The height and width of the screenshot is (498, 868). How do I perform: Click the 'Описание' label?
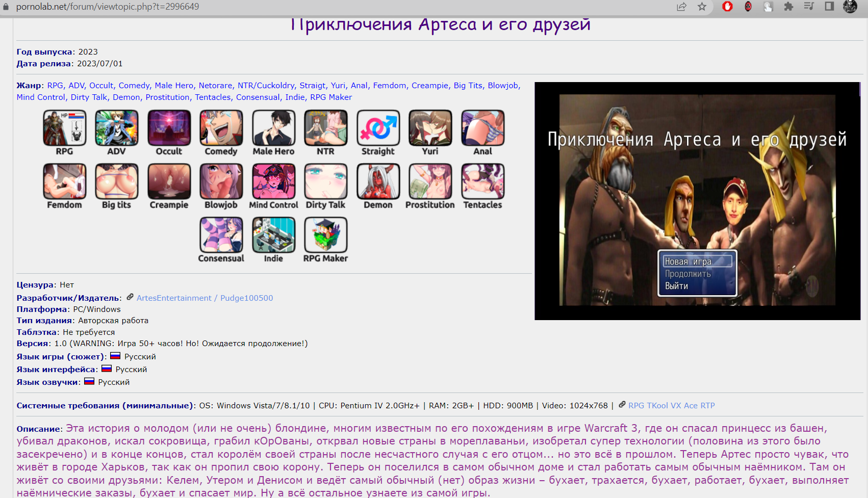39,429
